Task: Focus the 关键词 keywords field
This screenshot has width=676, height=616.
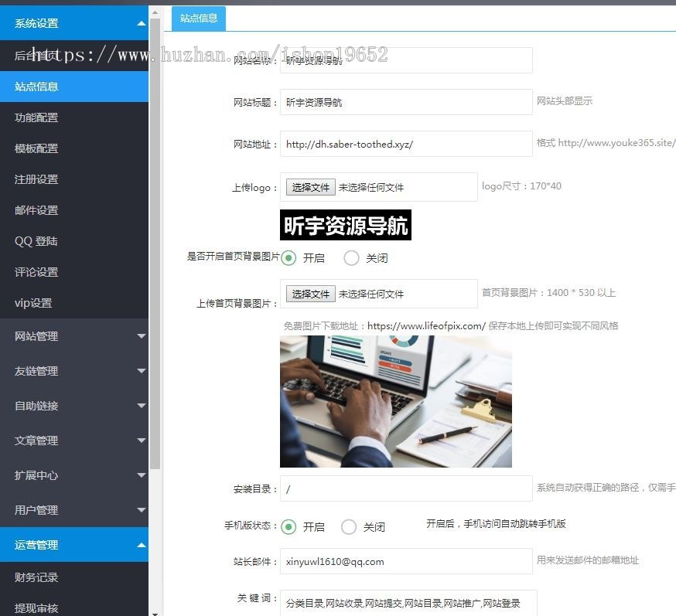Action: pos(408,603)
